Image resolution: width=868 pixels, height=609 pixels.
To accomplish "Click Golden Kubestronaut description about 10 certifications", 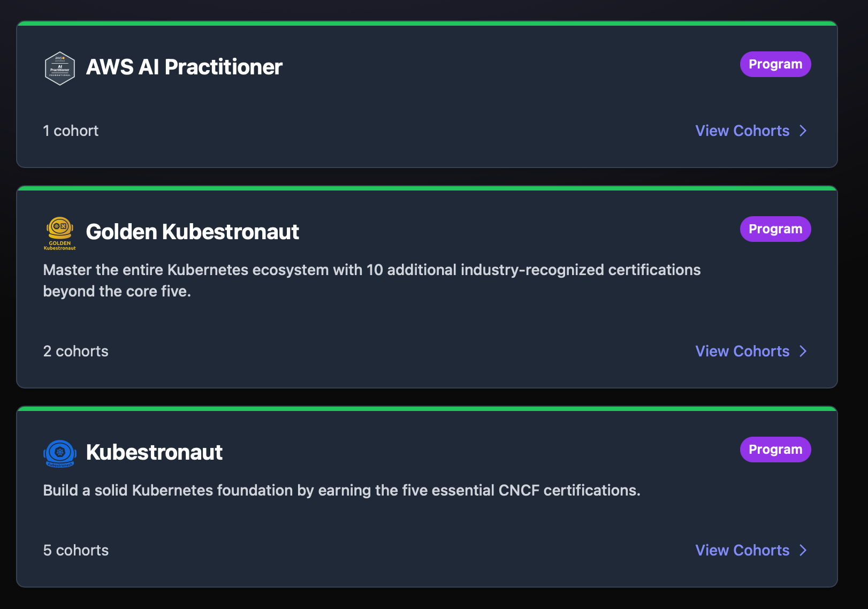I will click(x=371, y=270).
